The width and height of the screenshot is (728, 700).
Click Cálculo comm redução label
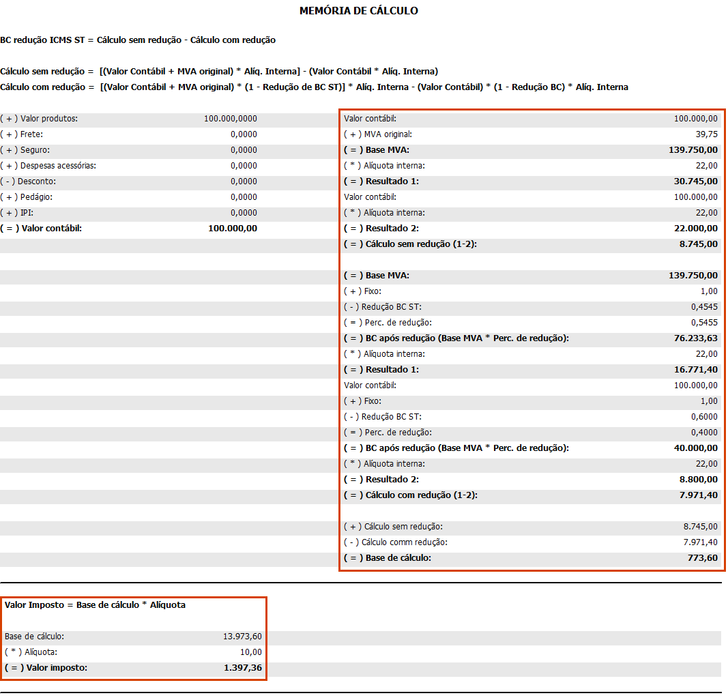pyautogui.click(x=396, y=542)
